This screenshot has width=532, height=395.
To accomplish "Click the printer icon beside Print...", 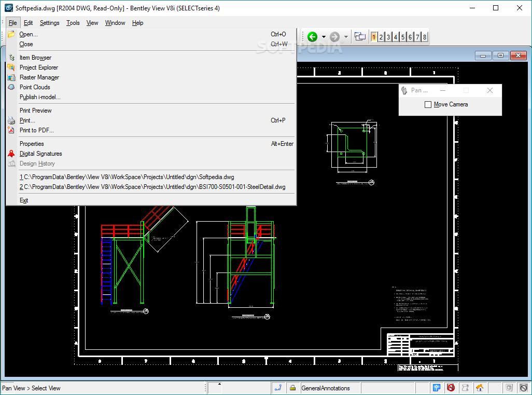I will pyautogui.click(x=11, y=120).
